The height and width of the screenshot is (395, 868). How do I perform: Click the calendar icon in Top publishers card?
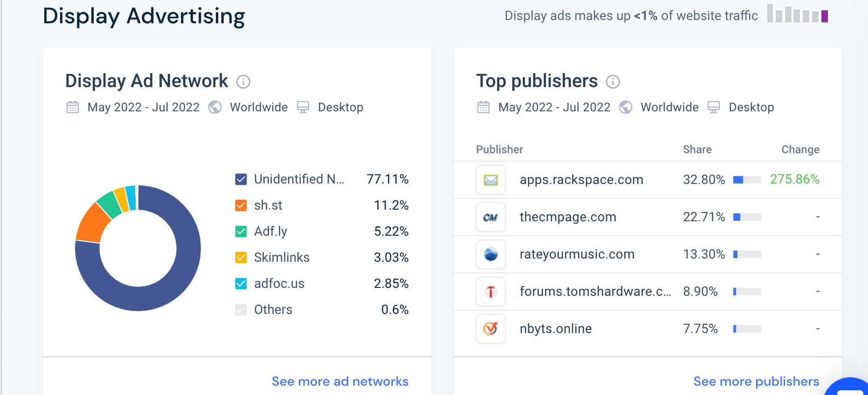[484, 107]
